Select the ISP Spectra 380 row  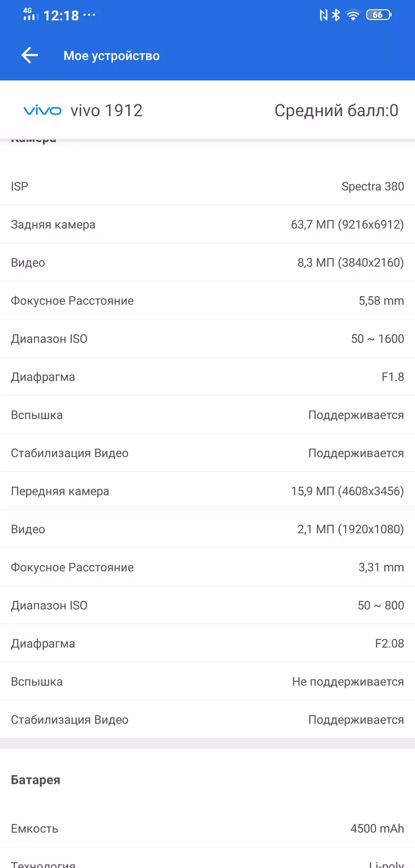coord(207,186)
